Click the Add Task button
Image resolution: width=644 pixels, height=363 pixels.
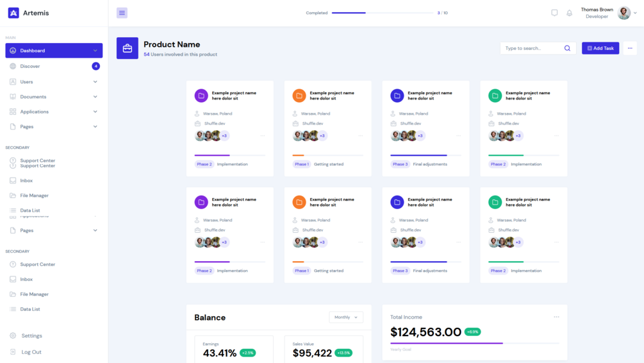coord(600,48)
